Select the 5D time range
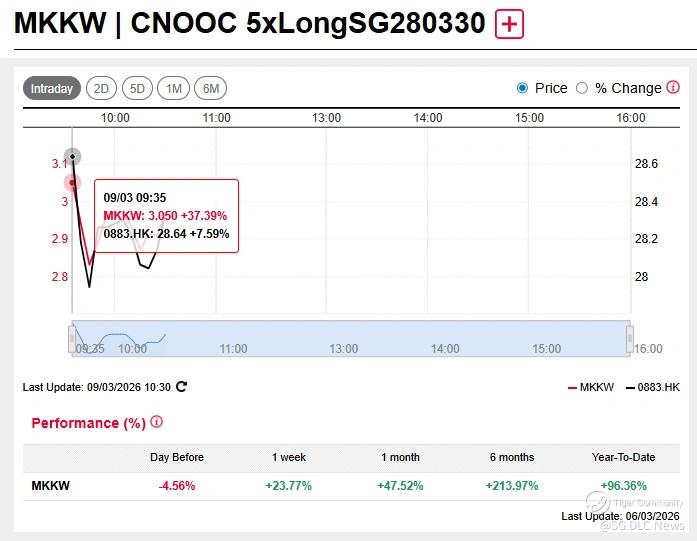The height and width of the screenshot is (541, 697). 137,89
